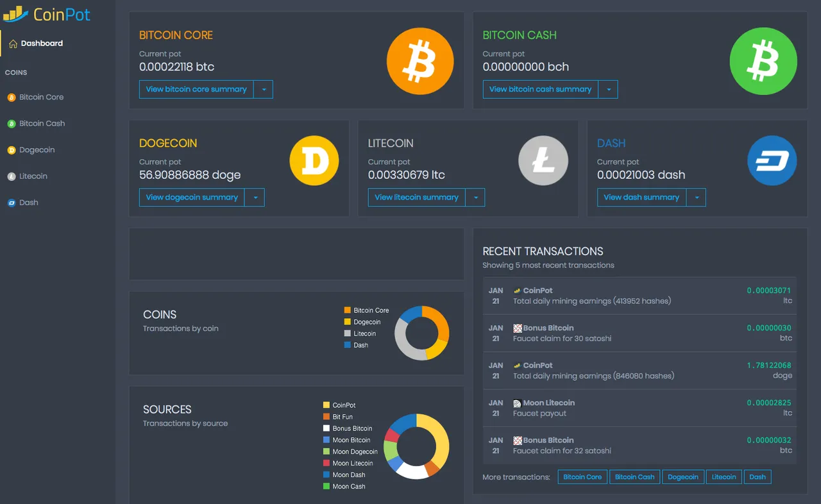Click the blue Dash swatch in the Coins legend

[x=348, y=345]
